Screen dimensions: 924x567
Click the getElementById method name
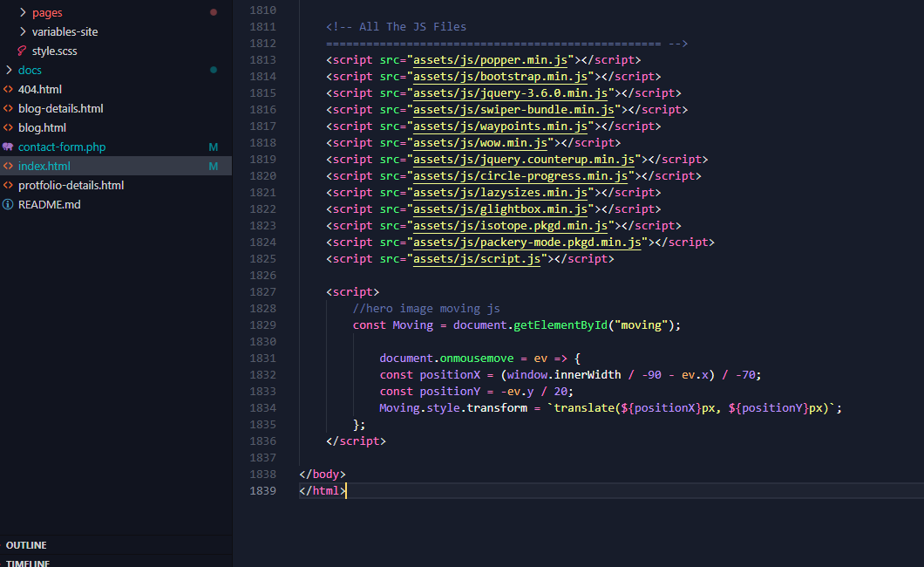tap(561, 324)
